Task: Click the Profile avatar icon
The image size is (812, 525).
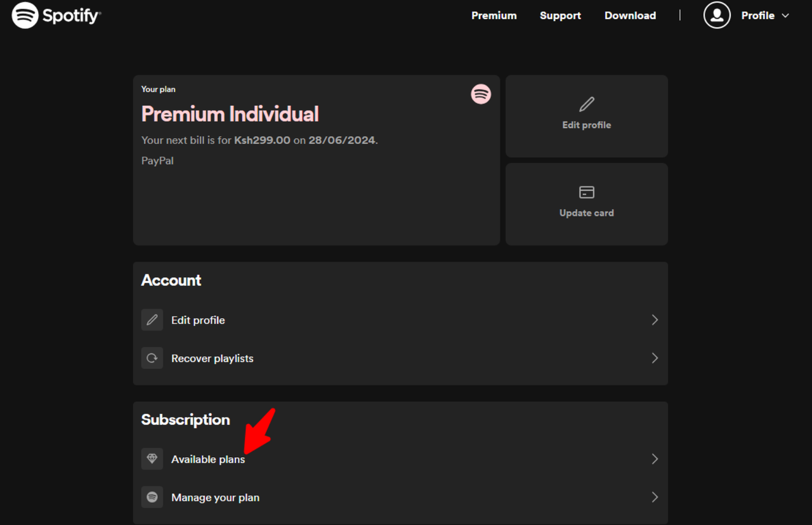Action: tap(716, 15)
